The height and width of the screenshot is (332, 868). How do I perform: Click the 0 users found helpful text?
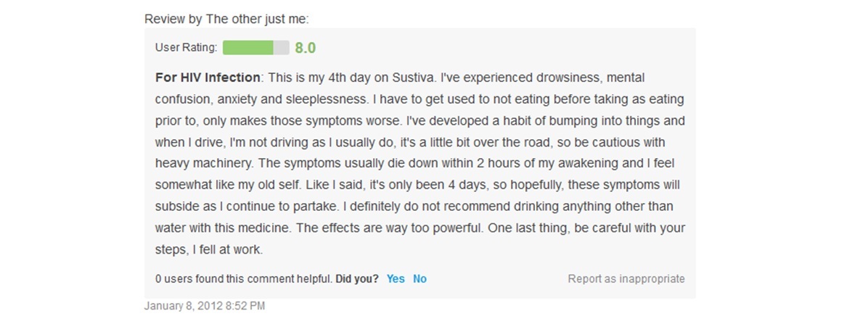[244, 279]
